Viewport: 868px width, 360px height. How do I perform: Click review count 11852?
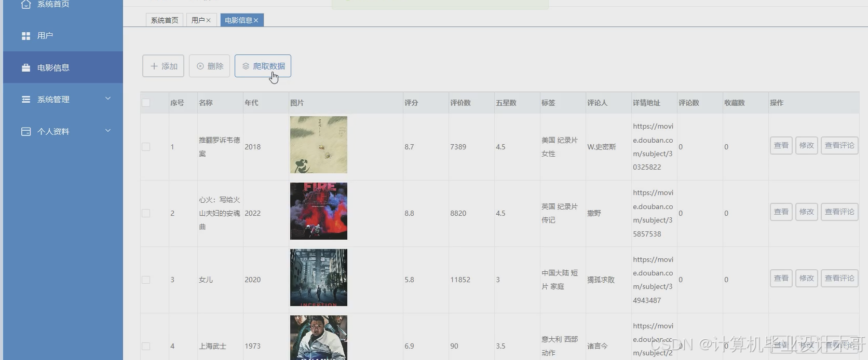click(460, 280)
